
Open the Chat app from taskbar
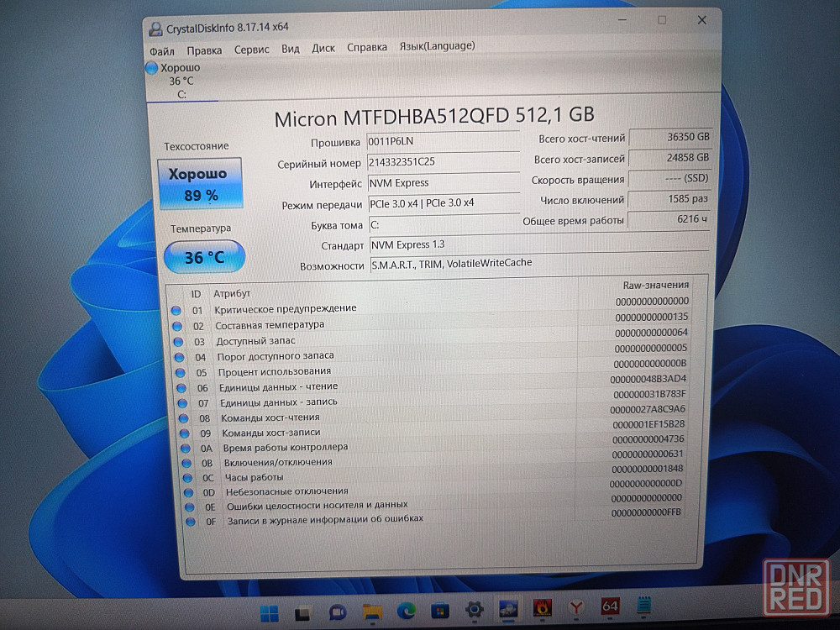click(338, 612)
